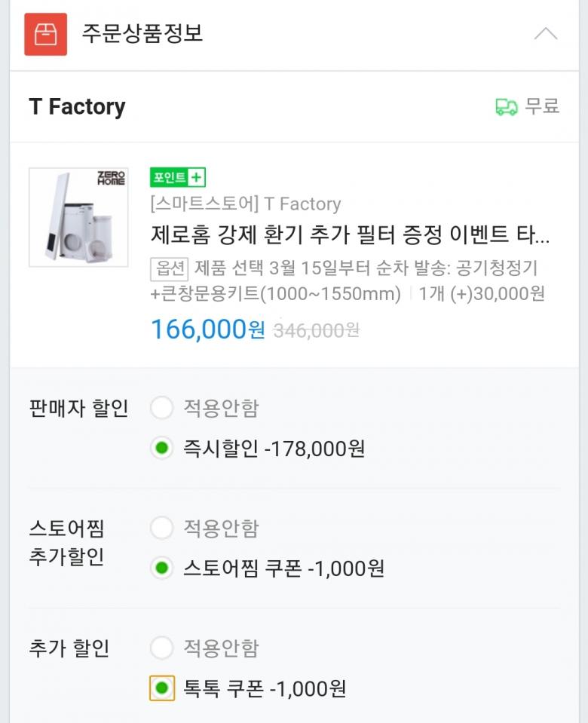This screenshot has width=588, height=723.
Task: Choose 스토어찜 쿠폰 -1,000원 option
Action: pos(162,568)
